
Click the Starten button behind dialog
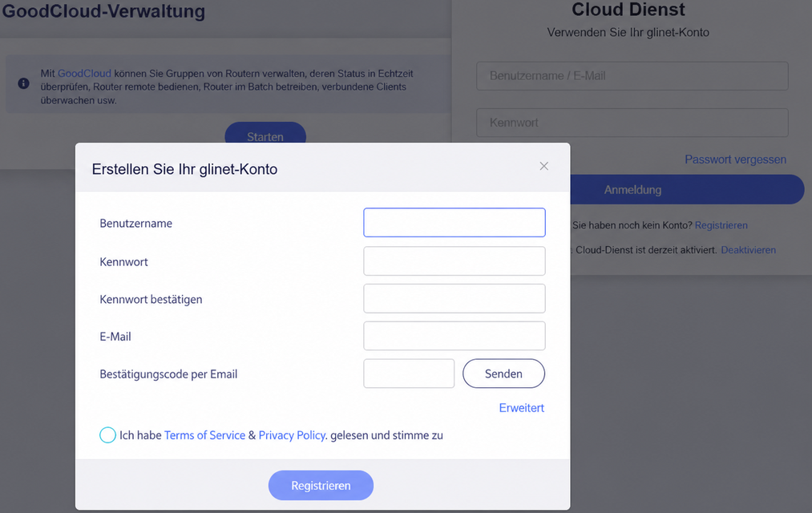(265, 134)
